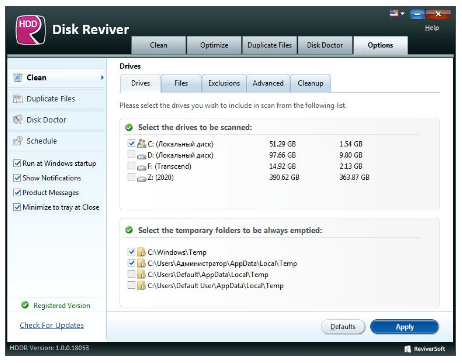Click the Duplicate Files sidebar icon
The height and width of the screenshot is (363, 462).
tap(17, 99)
